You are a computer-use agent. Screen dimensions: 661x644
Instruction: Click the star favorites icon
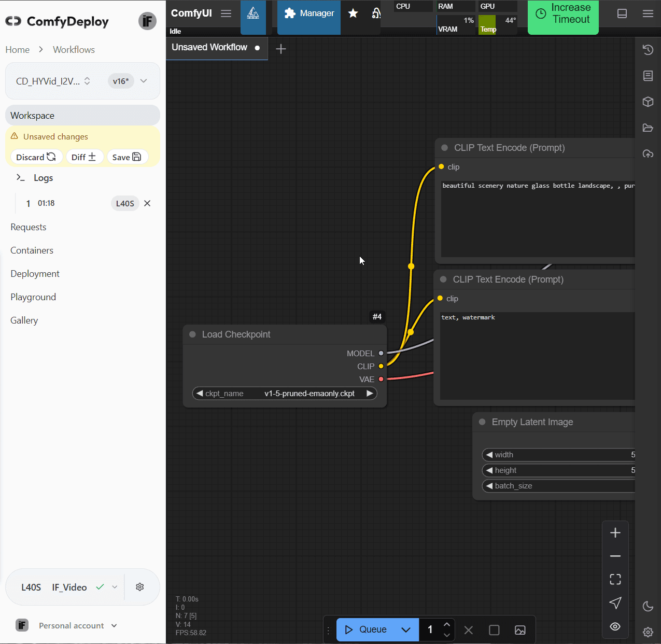[x=353, y=13]
